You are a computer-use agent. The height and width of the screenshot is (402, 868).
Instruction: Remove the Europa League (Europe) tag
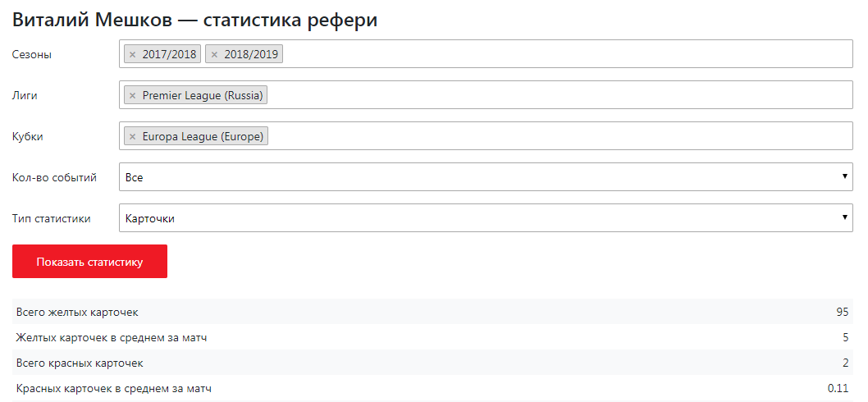pos(132,137)
